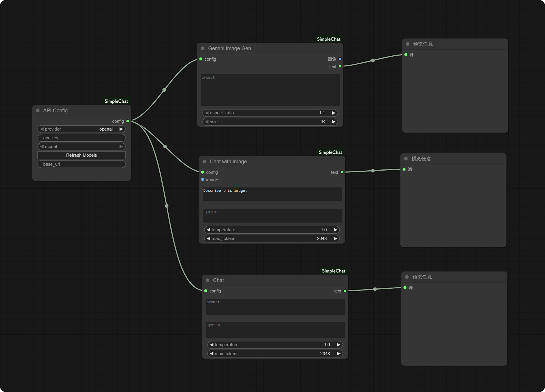This screenshot has height=392, width=545.
Task: Click link midpoint between API Config and Gemini
Action: click(x=164, y=90)
